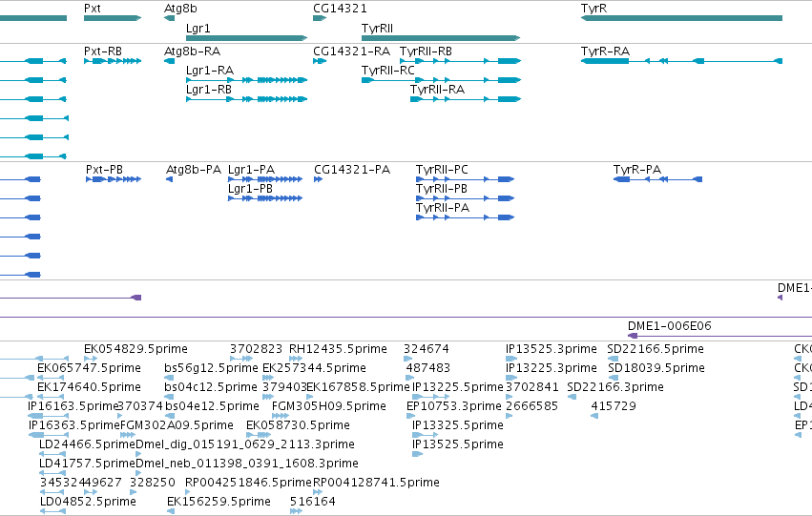Viewport: 812px width, 516px height.
Task: Click EST EP10753.3prime
Action: [411, 416]
